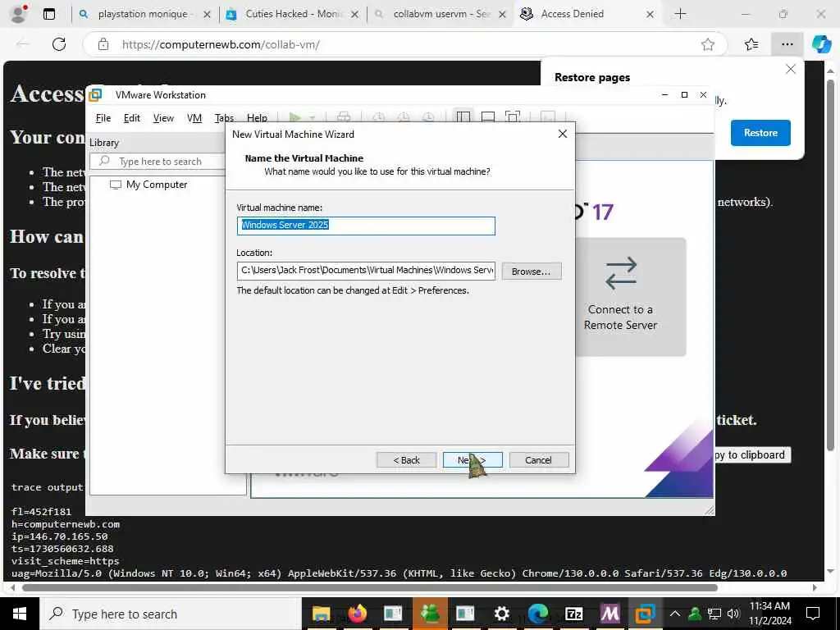Open the VMware Tabs menu

tap(224, 118)
